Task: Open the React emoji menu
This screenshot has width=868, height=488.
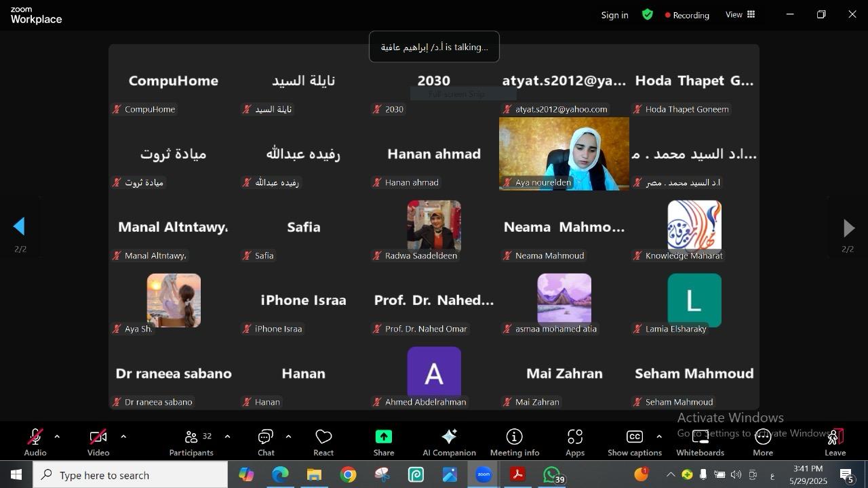Action: click(x=323, y=442)
